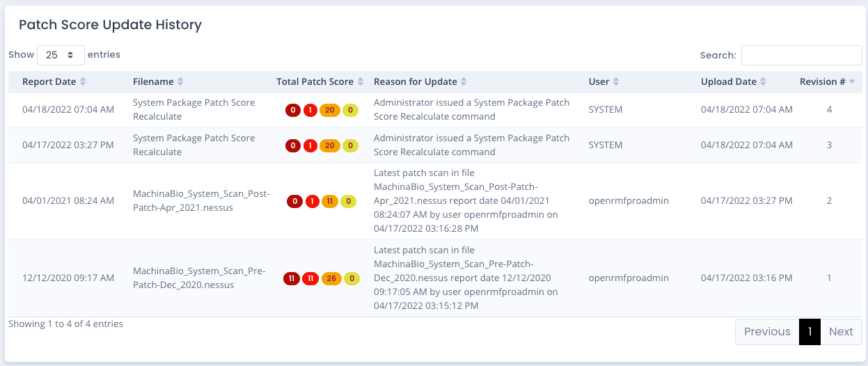868x366 pixels.
Task: Click orange badge 20 in revision 4 row
Action: coord(330,110)
